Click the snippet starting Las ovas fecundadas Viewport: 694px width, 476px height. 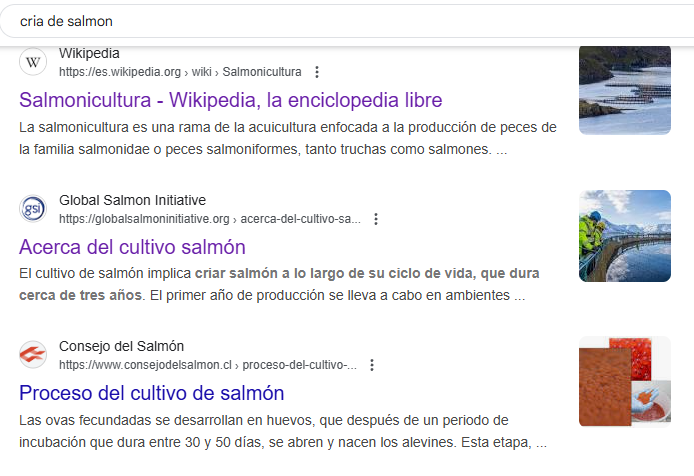(283, 431)
